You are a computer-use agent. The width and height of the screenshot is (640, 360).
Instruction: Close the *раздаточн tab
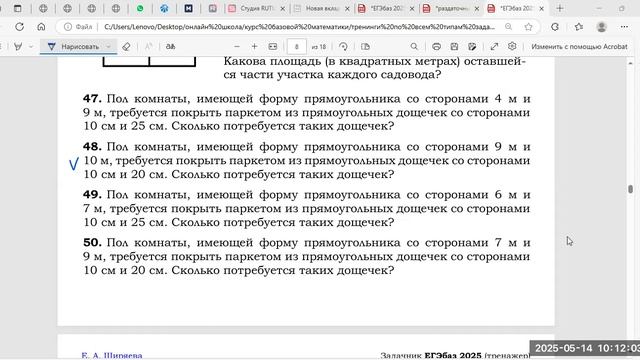point(477,8)
